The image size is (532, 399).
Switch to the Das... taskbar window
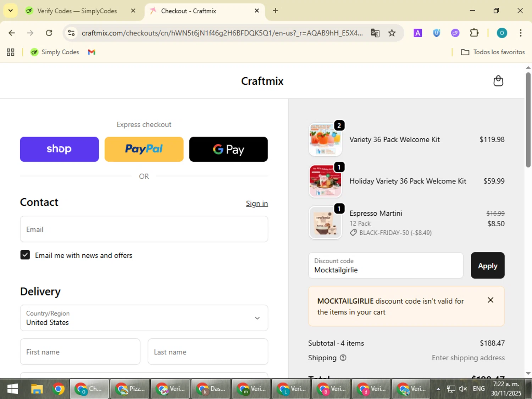[x=211, y=389]
